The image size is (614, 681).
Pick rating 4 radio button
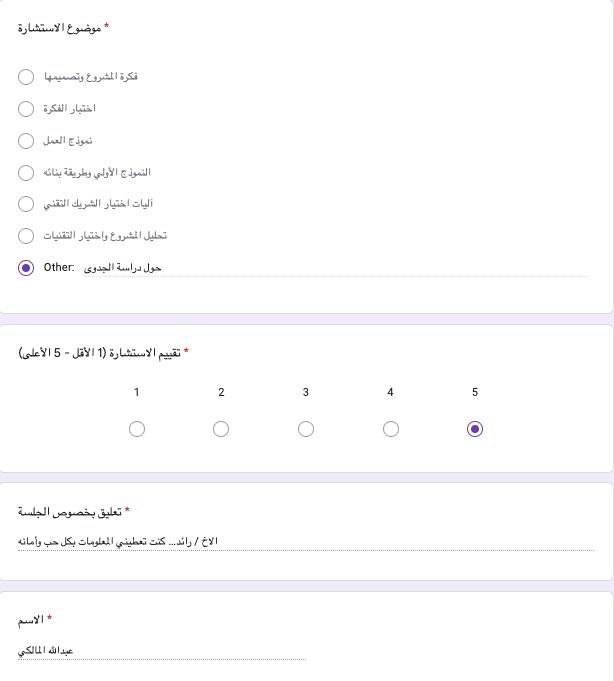point(391,429)
